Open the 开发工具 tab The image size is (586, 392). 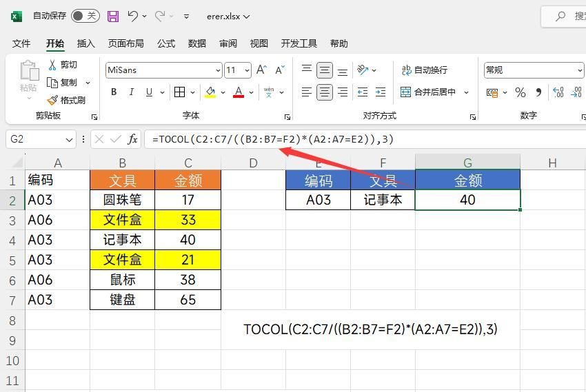click(x=299, y=43)
